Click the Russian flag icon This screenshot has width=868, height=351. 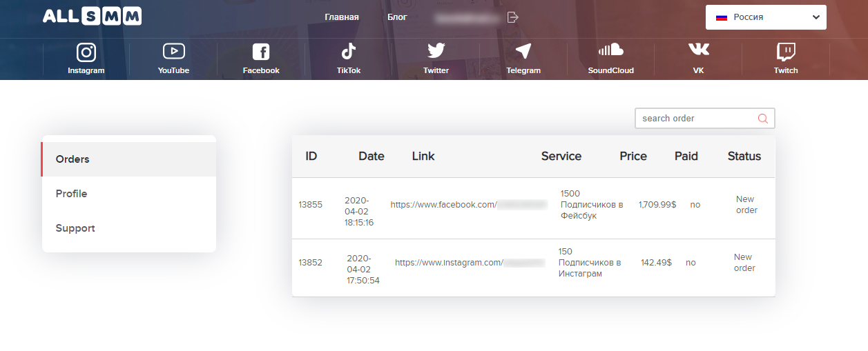722,17
